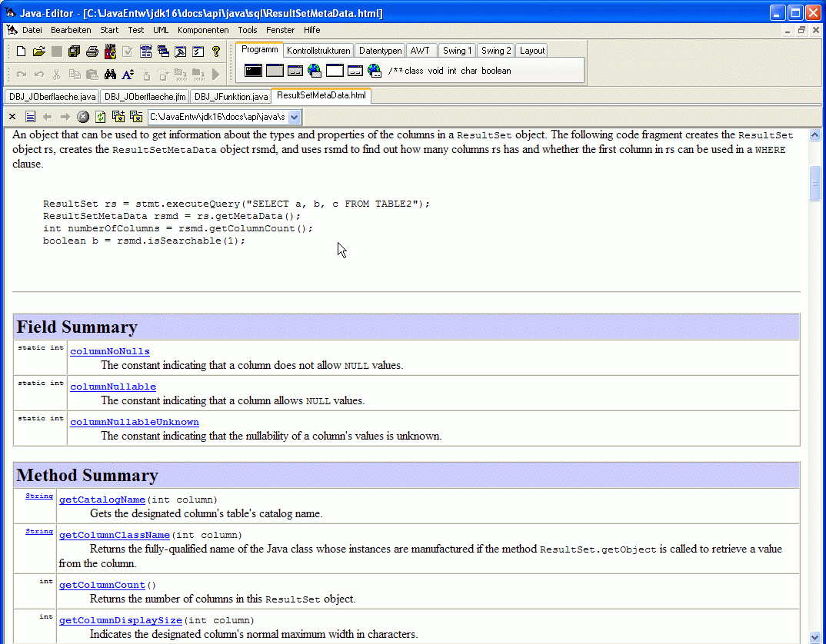The height and width of the screenshot is (644, 826).
Task: Select the Swing 1 component tab
Action: (456, 51)
